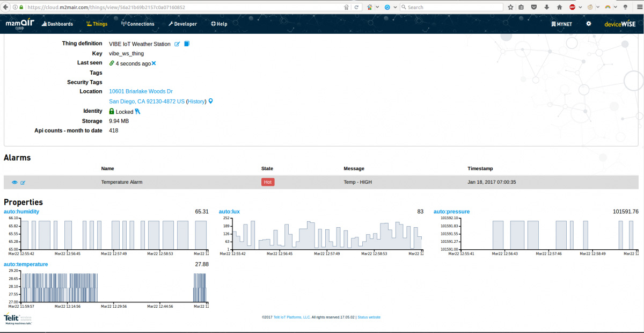Open the auto:lux property
Screen dimensions: 644x333
229,212
